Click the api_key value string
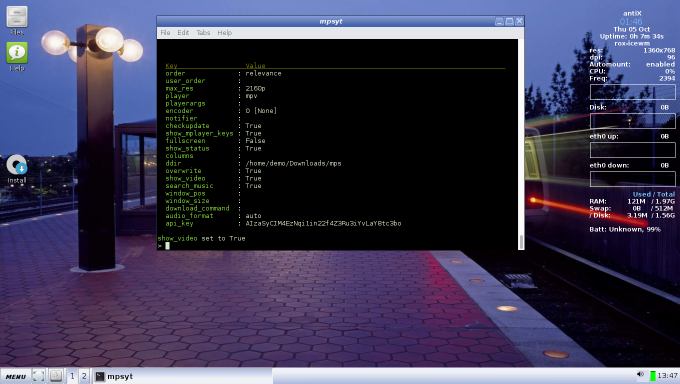The image size is (680, 384). pos(323,223)
